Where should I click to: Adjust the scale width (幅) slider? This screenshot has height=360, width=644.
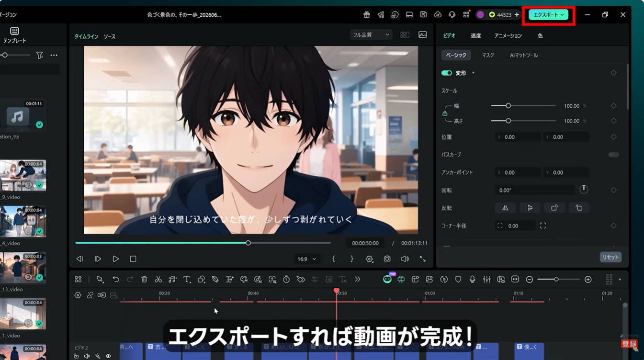pyautogui.click(x=523, y=106)
